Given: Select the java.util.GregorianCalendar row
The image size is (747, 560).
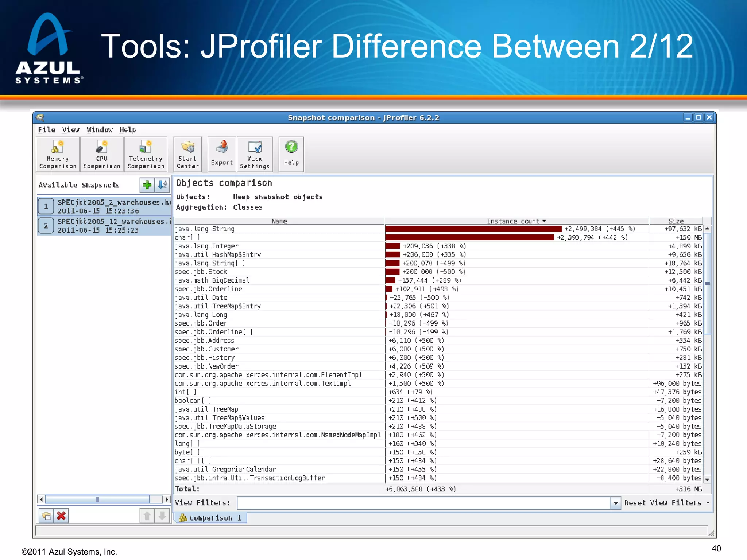Looking at the screenshot, I should 438,470.
